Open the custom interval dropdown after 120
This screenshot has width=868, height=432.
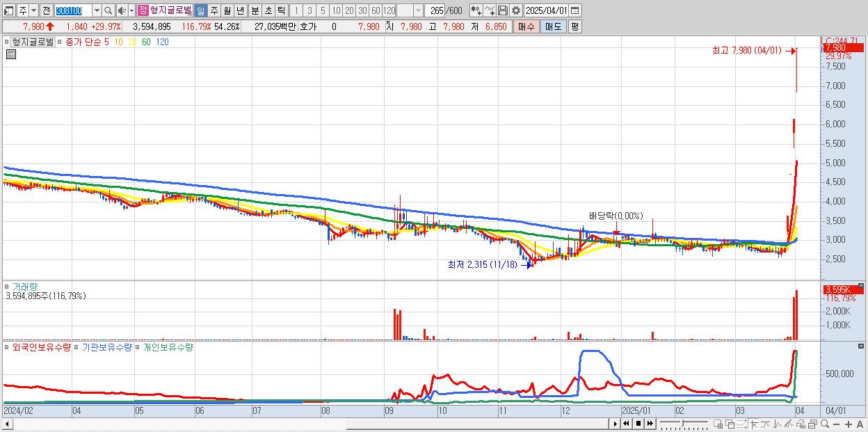pyautogui.click(x=418, y=10)
